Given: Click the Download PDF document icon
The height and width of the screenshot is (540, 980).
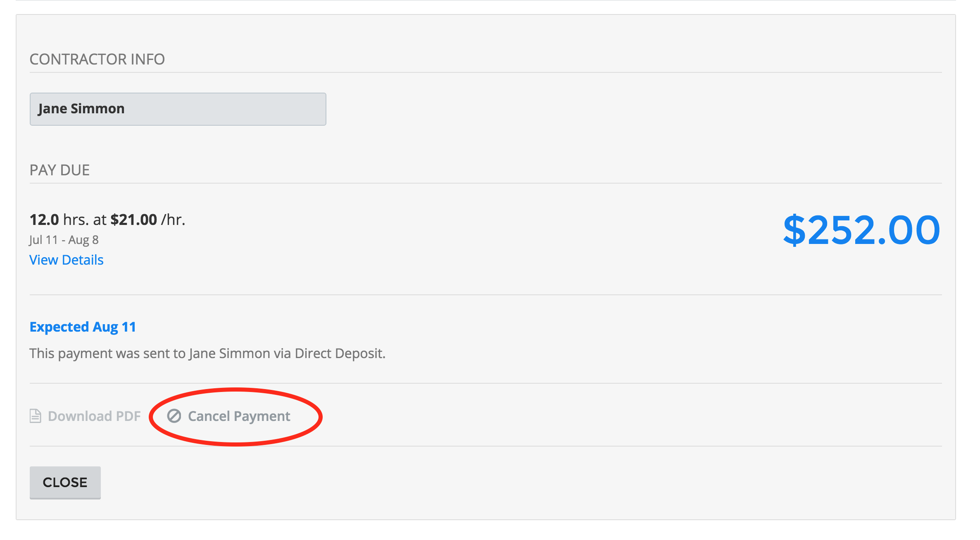Looking at the screenshot, I should coord(36,416).
